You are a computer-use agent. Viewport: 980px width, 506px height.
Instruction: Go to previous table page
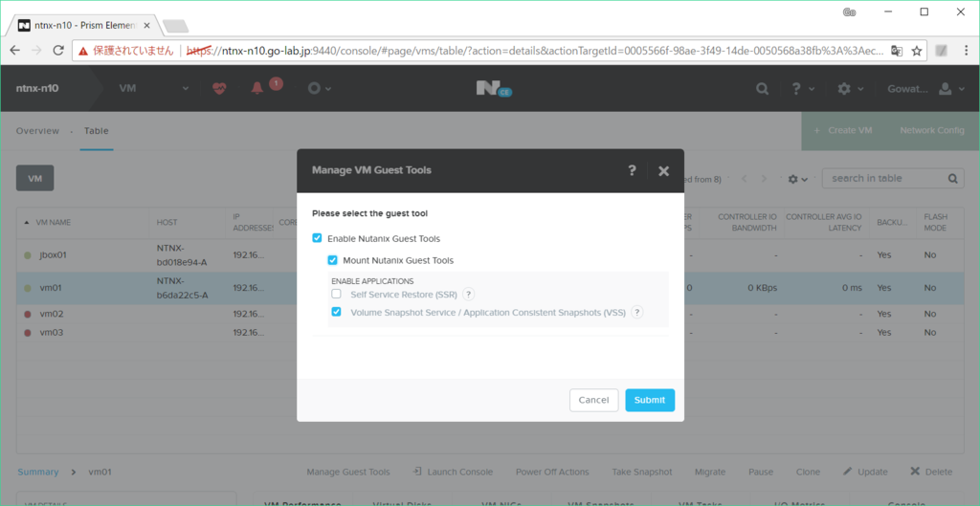click(745, 179)
